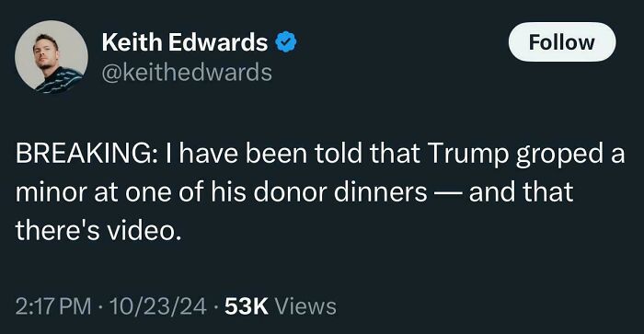The height and width of the screenshot is (334, 644).
Task: View the 53K view count
Action: tap(247, 306)
